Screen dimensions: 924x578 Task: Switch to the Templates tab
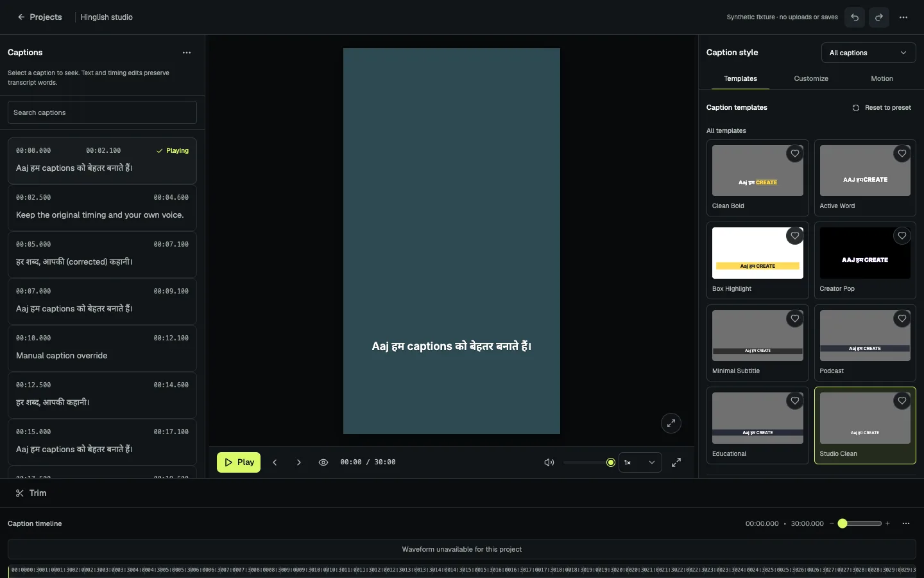tap(740, 78)
